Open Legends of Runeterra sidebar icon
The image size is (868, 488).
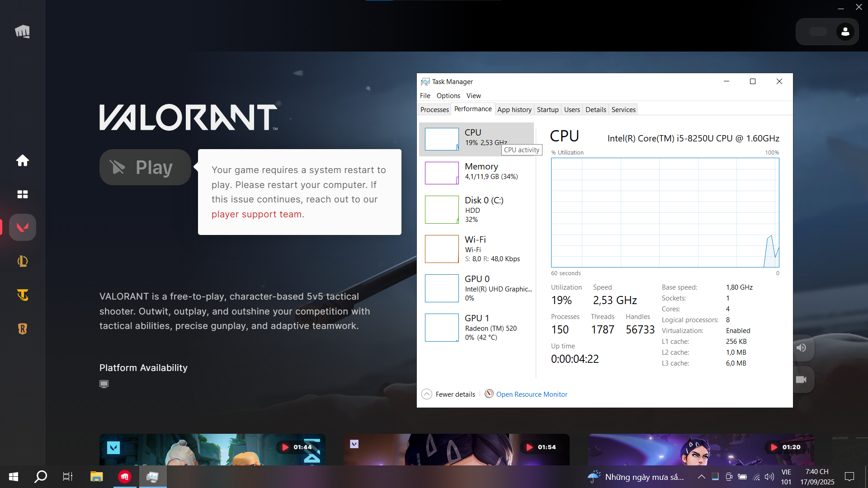[22, 329]
